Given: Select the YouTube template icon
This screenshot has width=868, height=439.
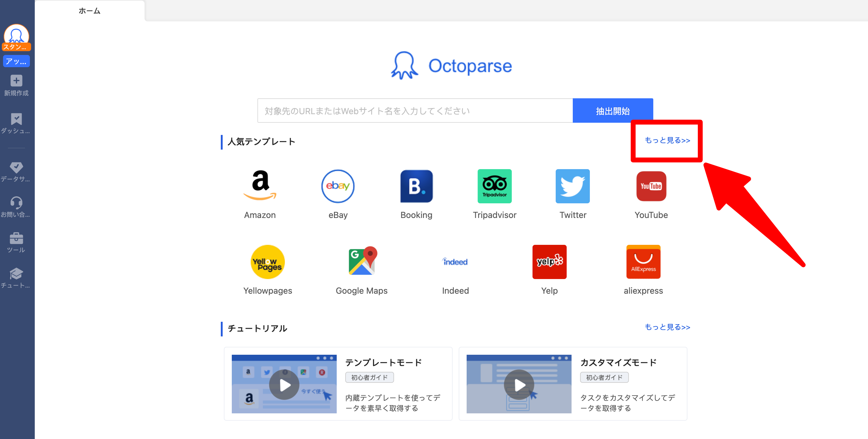Looking at the screenshot, I should (x=651, y=186).
